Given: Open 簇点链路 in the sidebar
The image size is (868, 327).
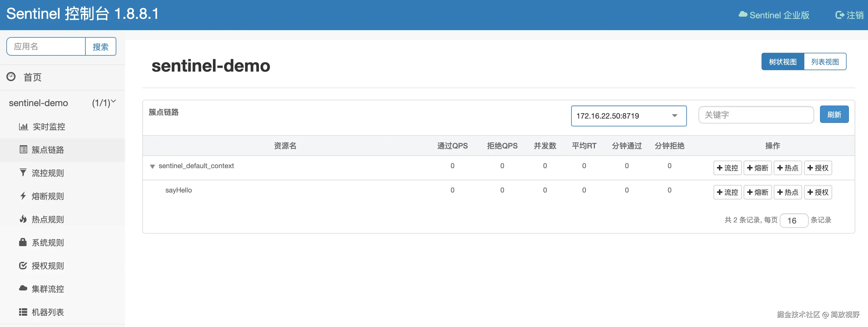Looking at the screenshot, I should coord(47,150).
